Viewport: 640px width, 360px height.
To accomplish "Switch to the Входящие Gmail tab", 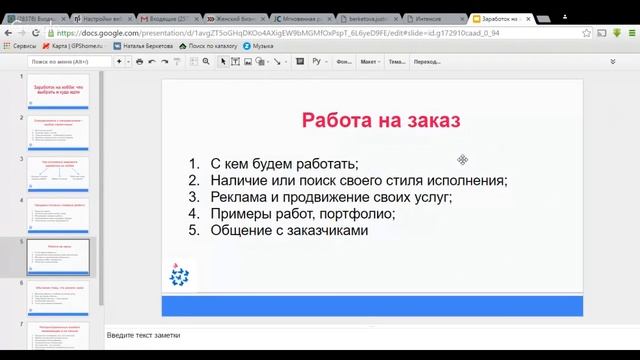I will (x=169, y=19).
